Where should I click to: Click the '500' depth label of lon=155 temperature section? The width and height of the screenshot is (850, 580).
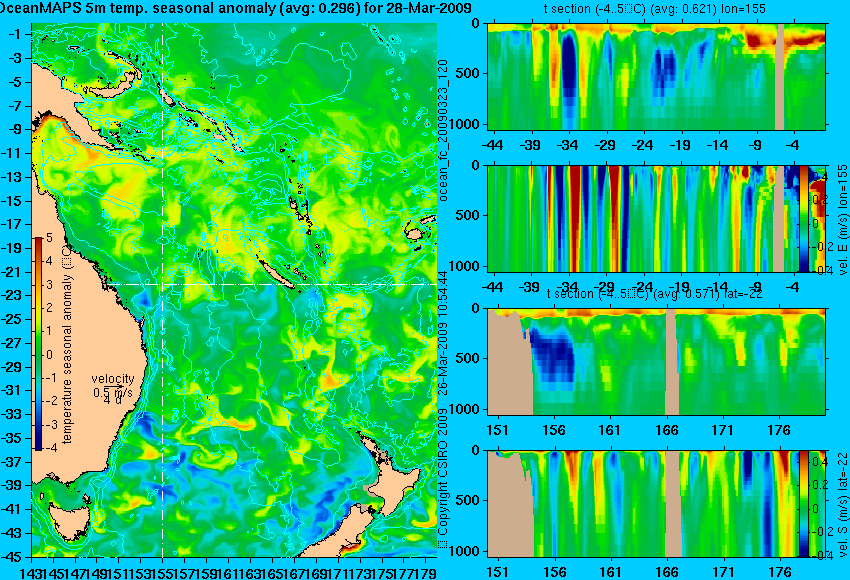[x=468, y=74]
